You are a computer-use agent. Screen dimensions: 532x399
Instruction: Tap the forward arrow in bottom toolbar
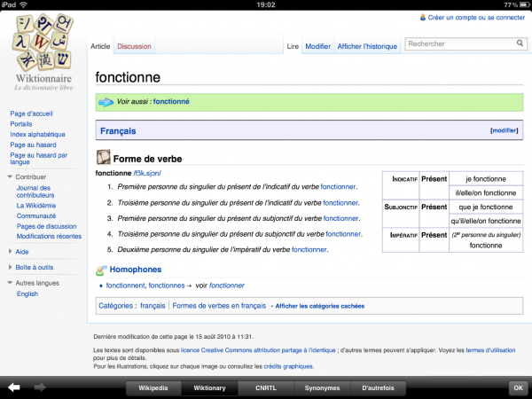click(40, 387)
